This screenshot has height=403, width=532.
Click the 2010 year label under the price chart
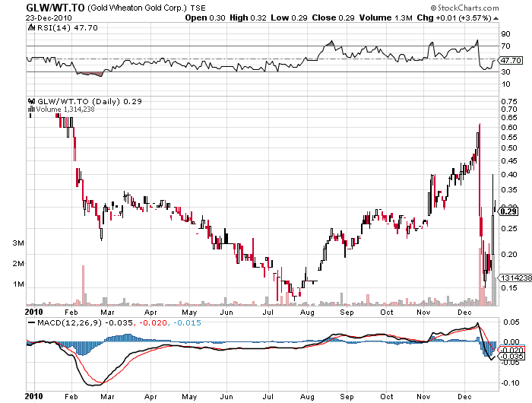point(34,312)
